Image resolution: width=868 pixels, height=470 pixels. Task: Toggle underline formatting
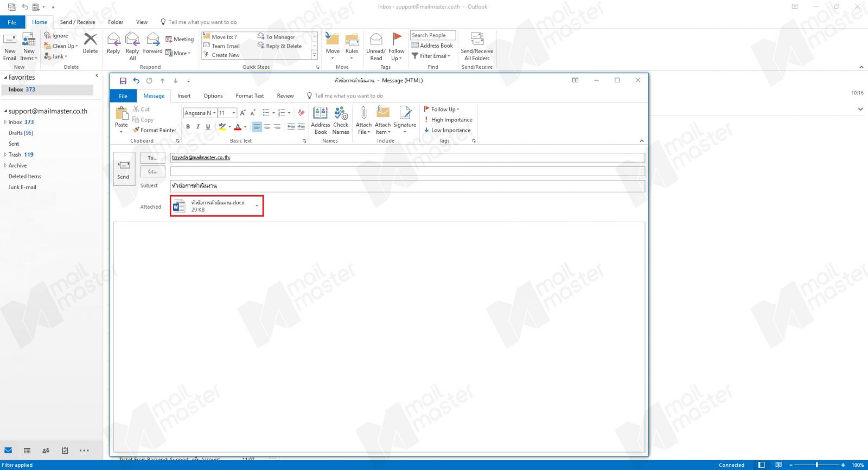coord(208,127)
